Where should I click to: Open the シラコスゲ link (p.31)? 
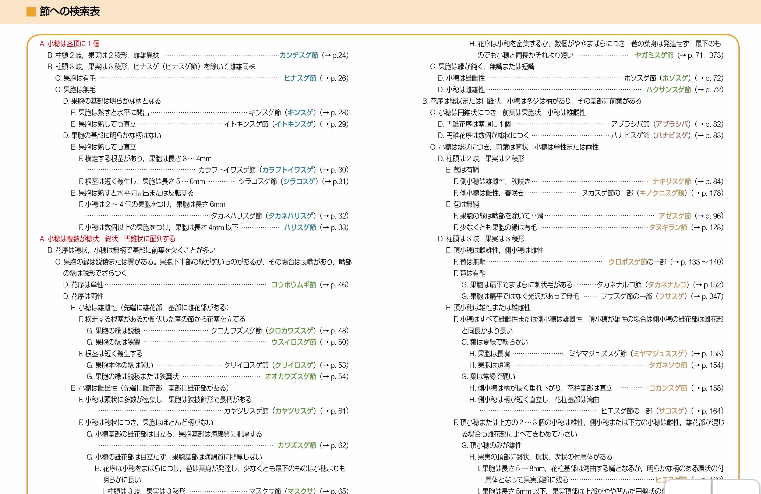point(299,181)
